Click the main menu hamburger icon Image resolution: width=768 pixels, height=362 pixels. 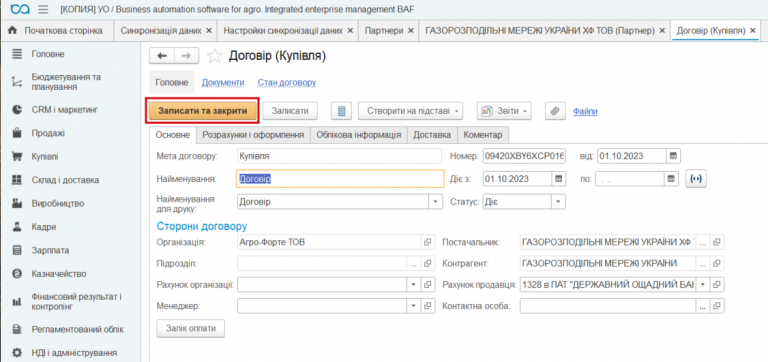43,9
